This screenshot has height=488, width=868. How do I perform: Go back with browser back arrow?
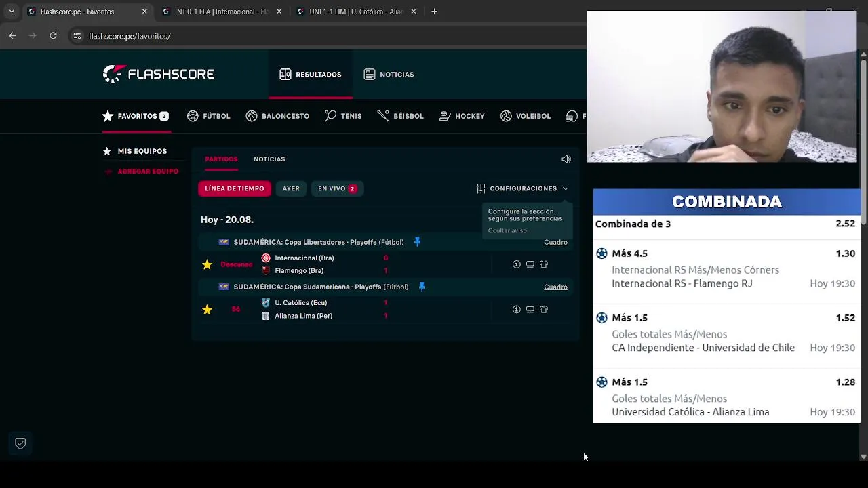coord(12,35)
